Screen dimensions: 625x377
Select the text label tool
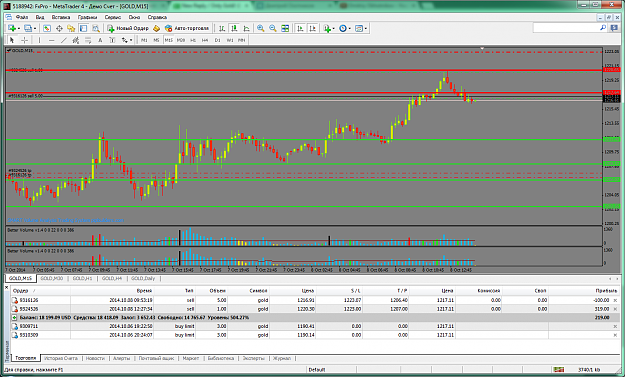tap(112, 40)
